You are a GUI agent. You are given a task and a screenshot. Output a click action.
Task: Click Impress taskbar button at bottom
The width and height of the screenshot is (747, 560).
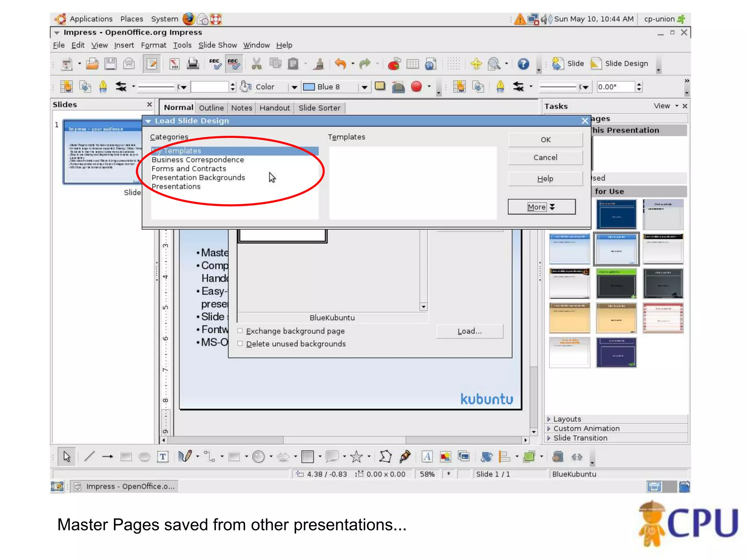point(124,486)
